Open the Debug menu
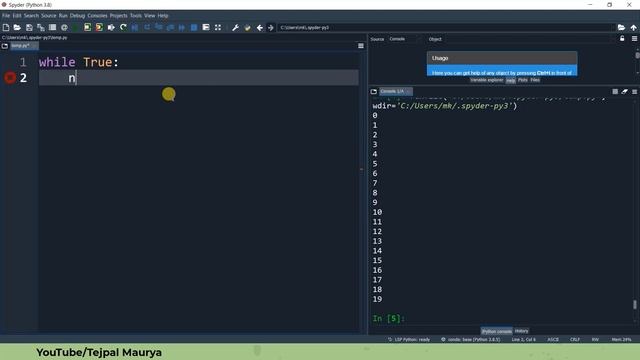Image resolution: width=640 pixels, height=360 pixels. pyautogui.click(x=77, y=16)
